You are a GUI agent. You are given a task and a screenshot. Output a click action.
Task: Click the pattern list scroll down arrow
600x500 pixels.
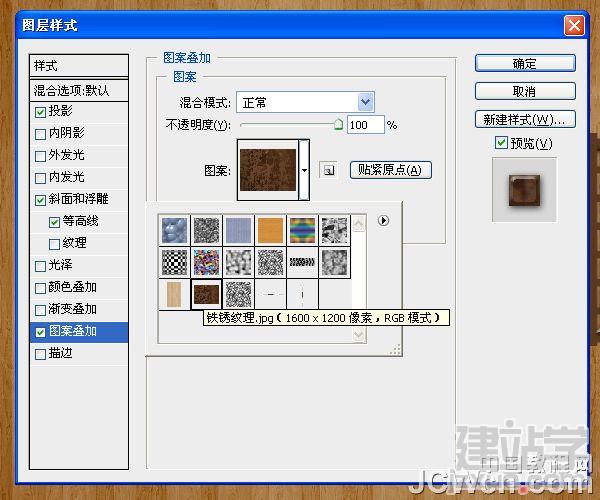(359, 335)
